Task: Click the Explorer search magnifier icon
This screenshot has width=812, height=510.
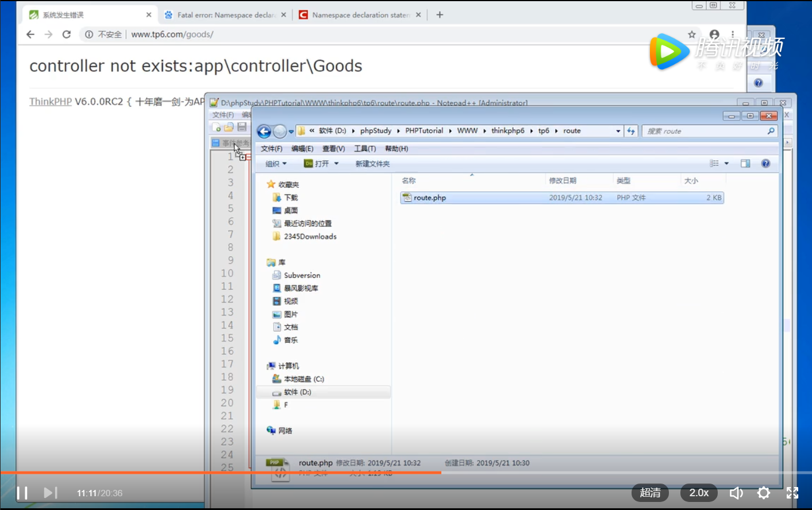Action: (771, 131)
